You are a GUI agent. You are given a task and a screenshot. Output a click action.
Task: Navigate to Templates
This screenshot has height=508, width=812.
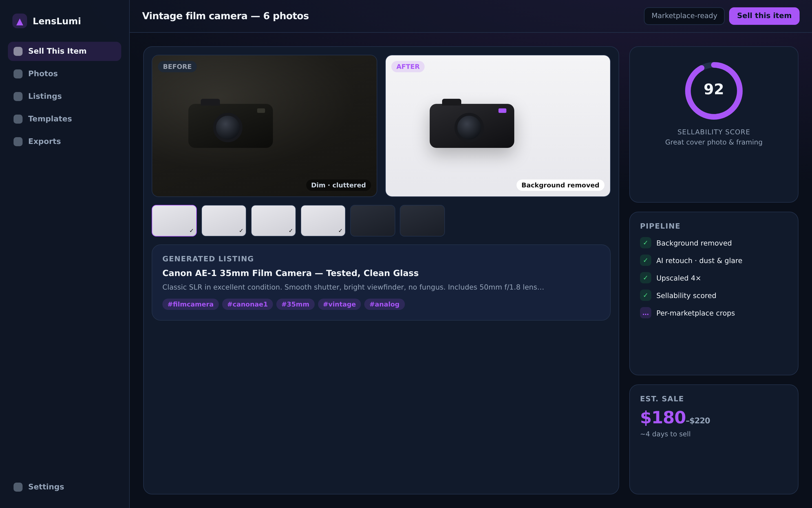coord(64,119)
